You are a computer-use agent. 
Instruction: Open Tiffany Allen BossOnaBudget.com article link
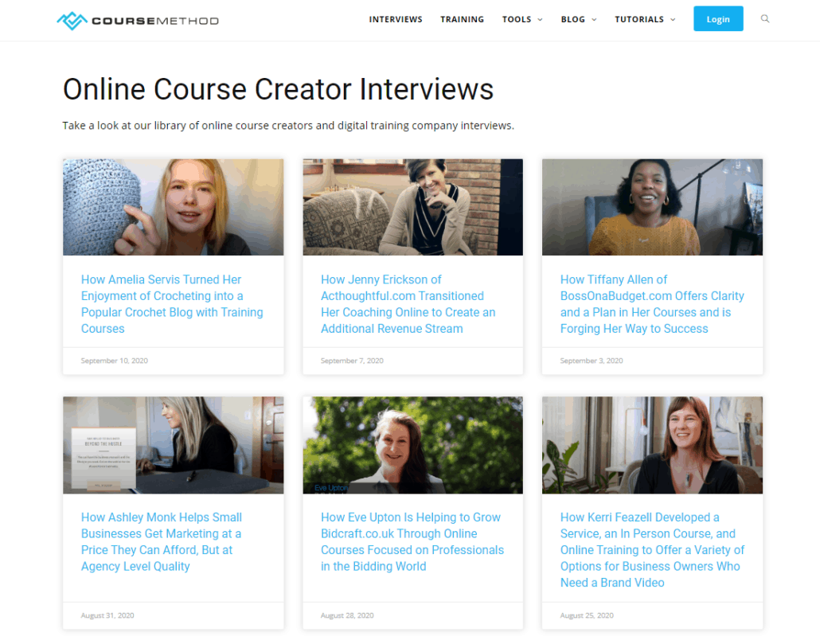(x=652, y=304)
